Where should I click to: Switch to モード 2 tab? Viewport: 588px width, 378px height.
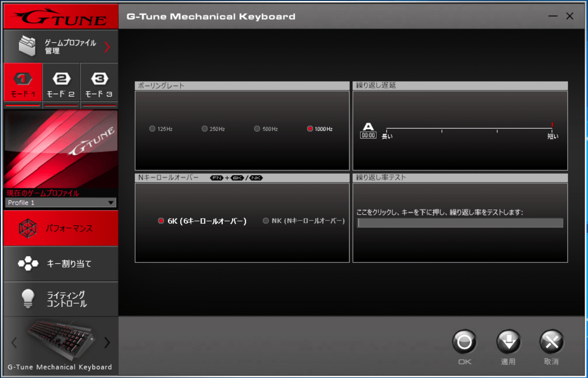[x=61, y=82]
